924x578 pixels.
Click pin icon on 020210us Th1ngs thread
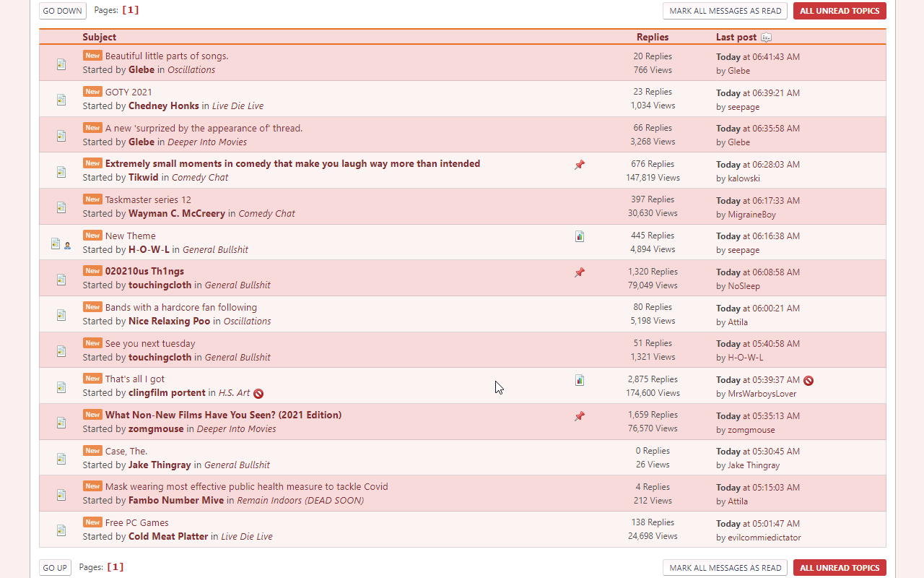580,272
